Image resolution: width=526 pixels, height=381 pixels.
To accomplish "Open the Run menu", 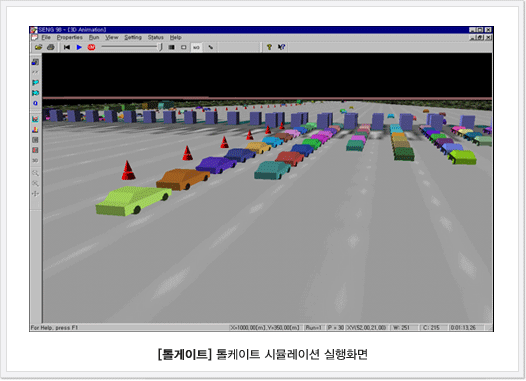I will 94,38.
